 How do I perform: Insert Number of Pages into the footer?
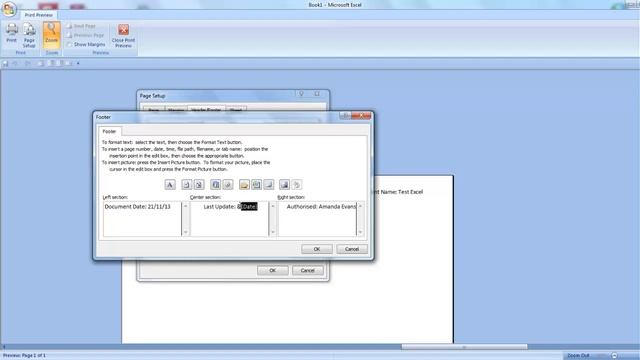(x=199, y=185)
